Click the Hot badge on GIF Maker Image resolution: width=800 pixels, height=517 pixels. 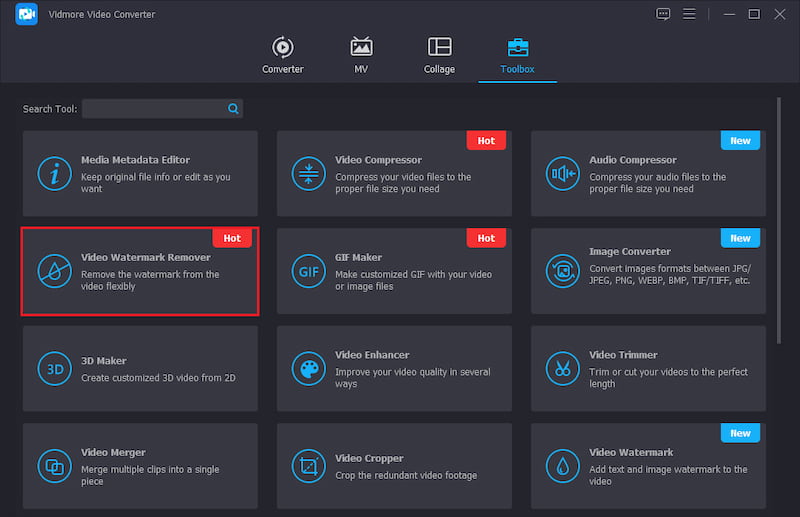point(486,238)
